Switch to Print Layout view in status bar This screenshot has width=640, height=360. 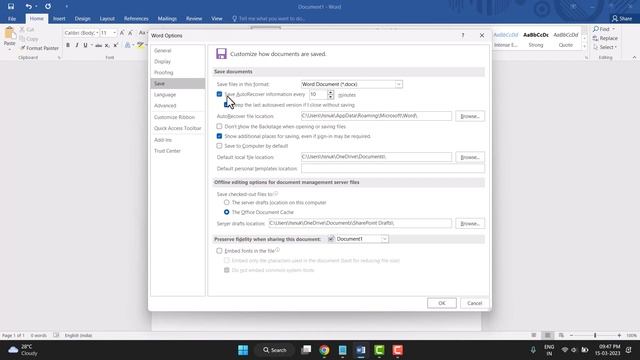coord(547,335)
